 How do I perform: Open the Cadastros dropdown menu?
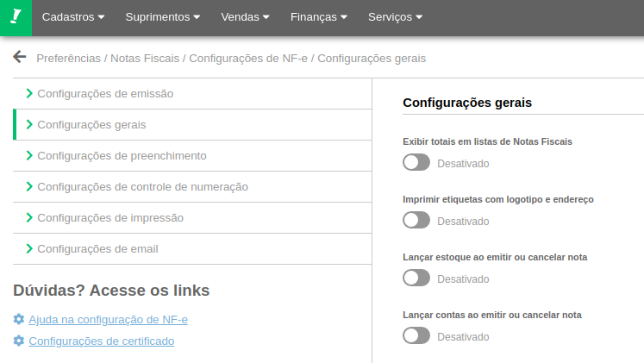73,17
